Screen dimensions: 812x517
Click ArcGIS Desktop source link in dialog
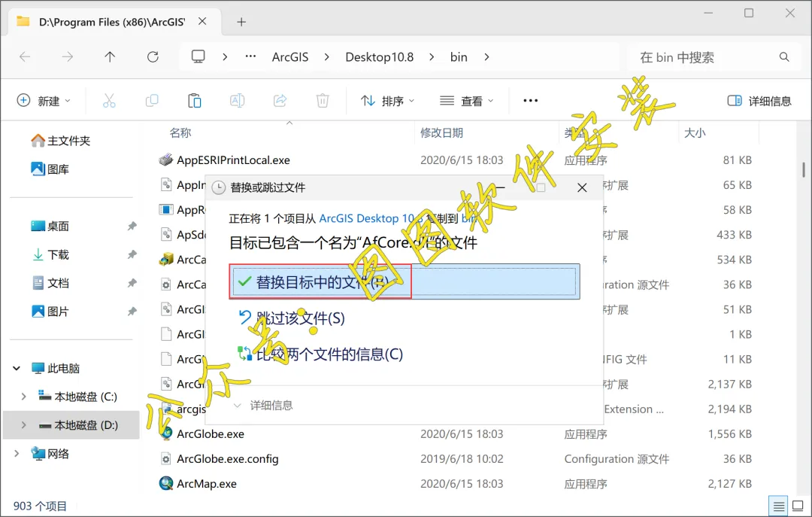(x=368, y=218)
